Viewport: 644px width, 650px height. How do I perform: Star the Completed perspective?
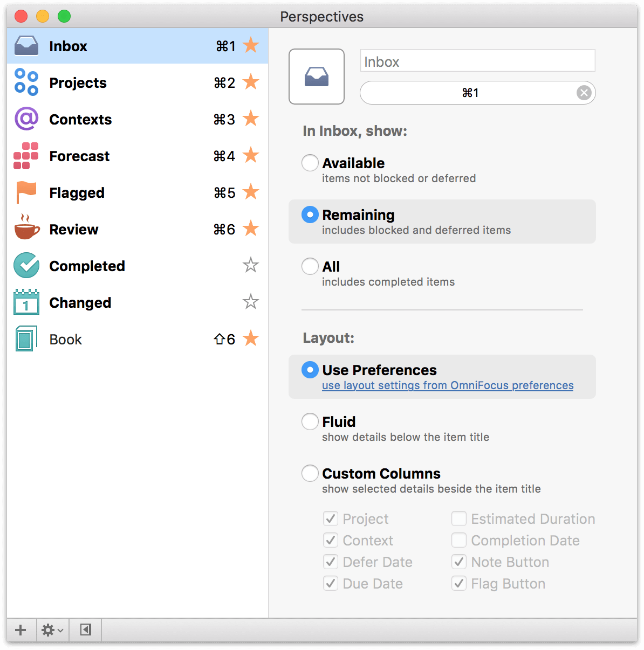click(x=251, y=265)
